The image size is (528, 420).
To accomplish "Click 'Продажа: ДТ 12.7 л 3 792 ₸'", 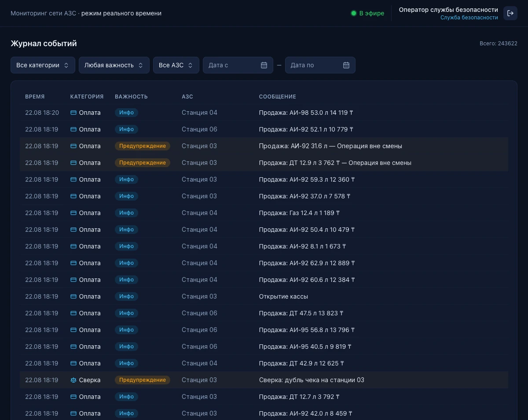I will tap(299, 397).
